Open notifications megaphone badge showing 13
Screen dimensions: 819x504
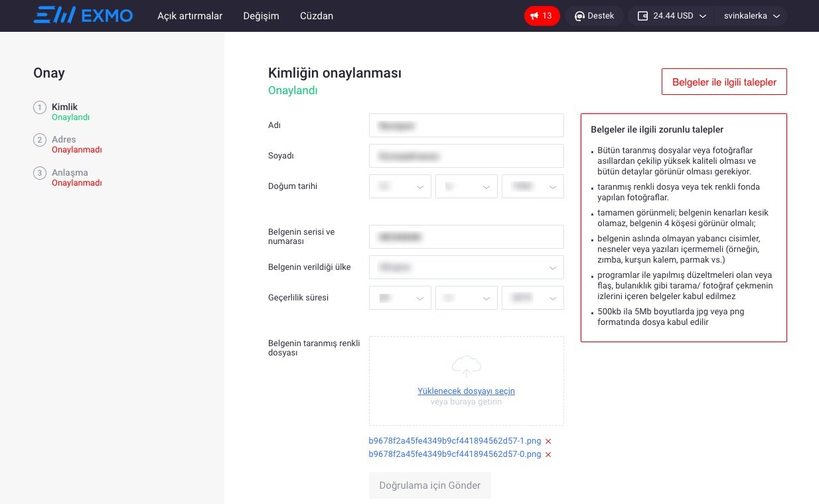point(542,16)
